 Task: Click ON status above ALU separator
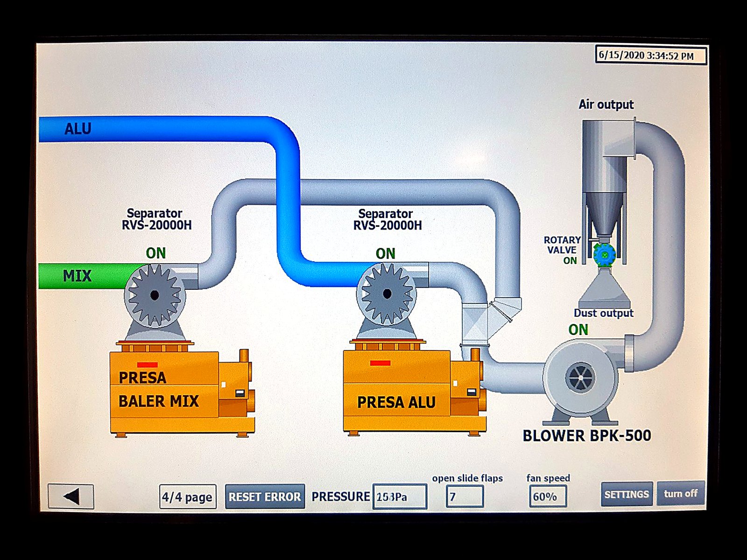(385, 253)
